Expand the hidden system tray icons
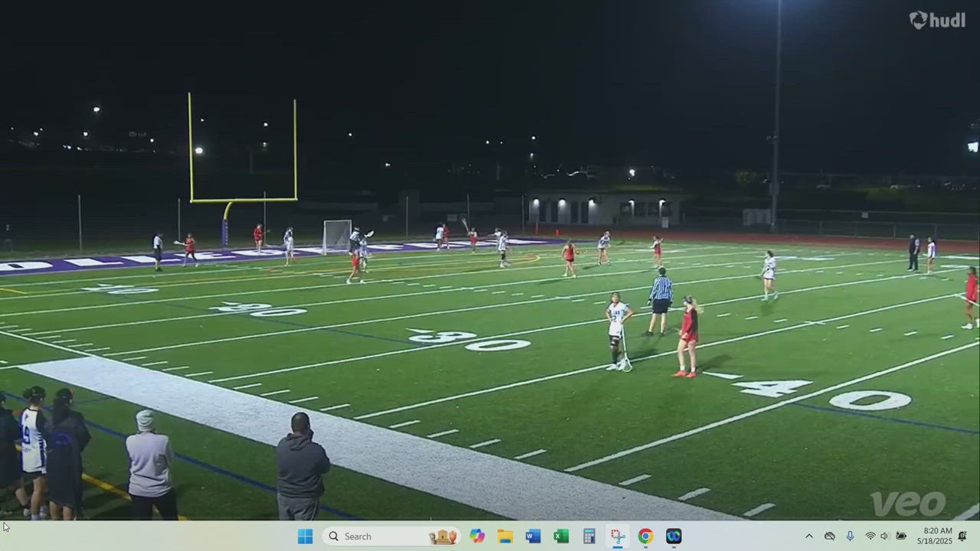Screen dimensions: 980x551 click(x=808, y=536)
